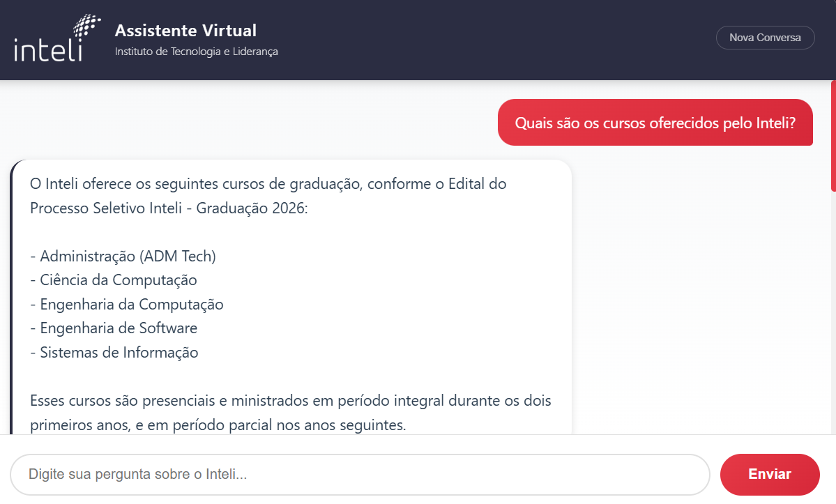Click the dotted fan graphic above the Inteli wordmark
This screenshot has width=836, height=504.
coord(85,22)
